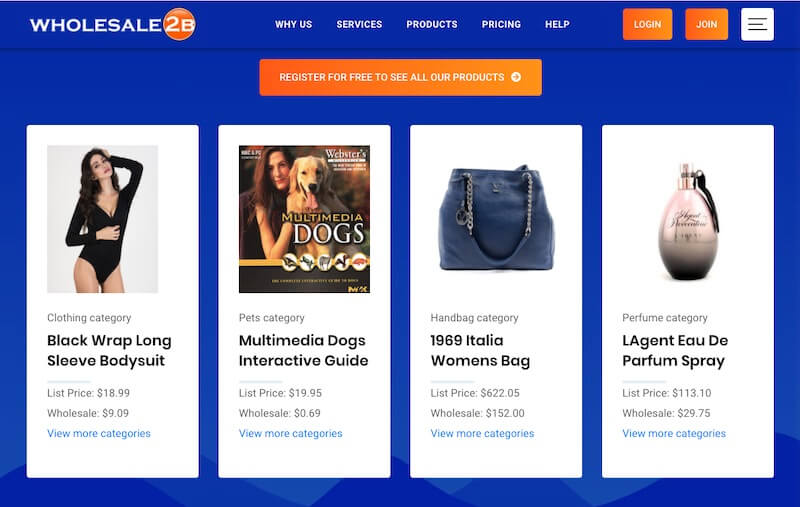This screenshot has width=800, height=507.
Task: Click List Price: $18.99 text
Action: (x=88, y=393)
